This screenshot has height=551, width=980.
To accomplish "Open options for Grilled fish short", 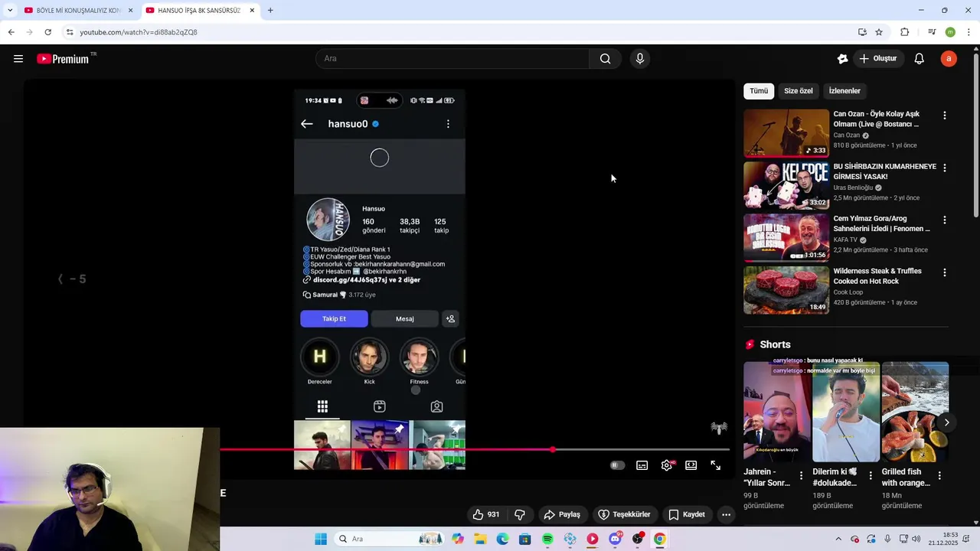I will (x=939, y=475).
